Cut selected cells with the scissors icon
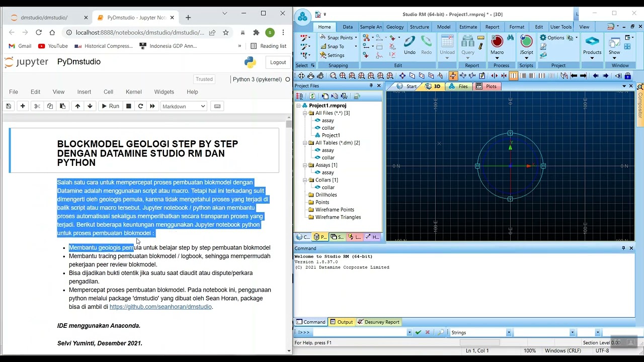The image size is (644, 362). pyautogui.click(x=37, y=106)
